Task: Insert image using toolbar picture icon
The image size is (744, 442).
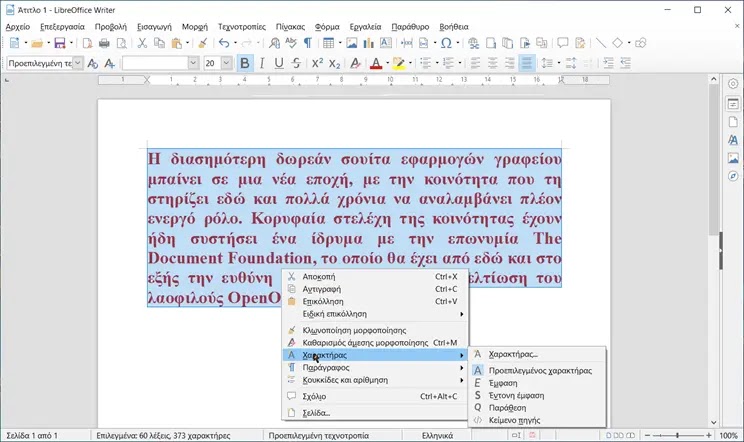Action: 352,43
